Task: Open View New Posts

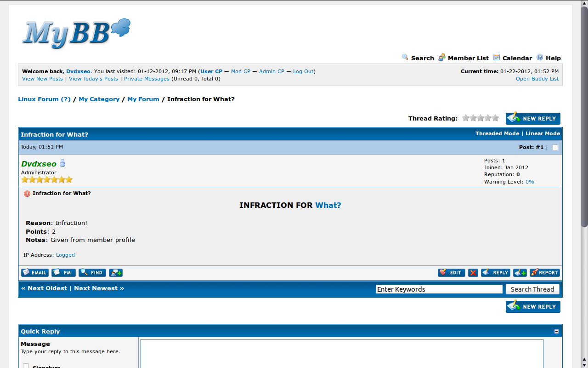Action: (x=42, y=79)
